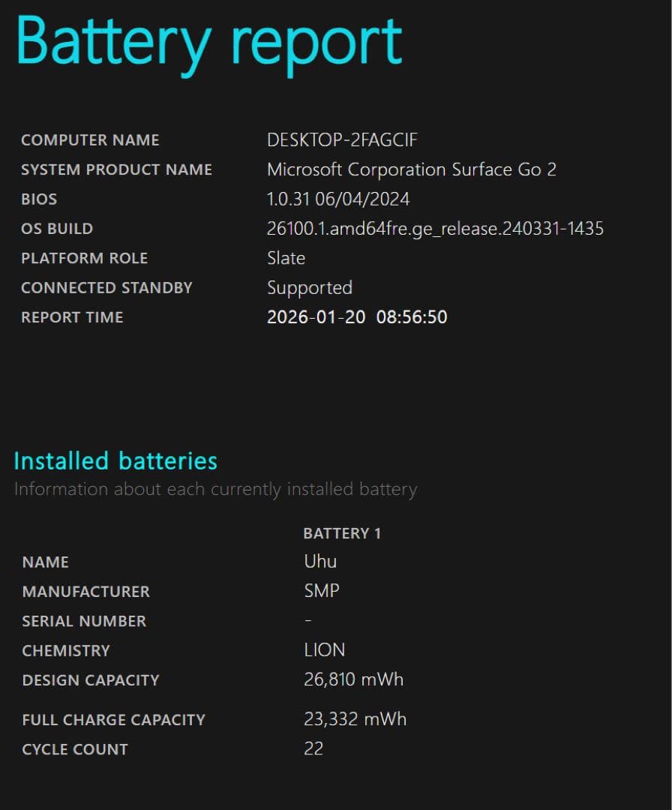Click the FULL CHARGE CAPACITY label
This screenshot has height=810, width=672.
[113, 720]
